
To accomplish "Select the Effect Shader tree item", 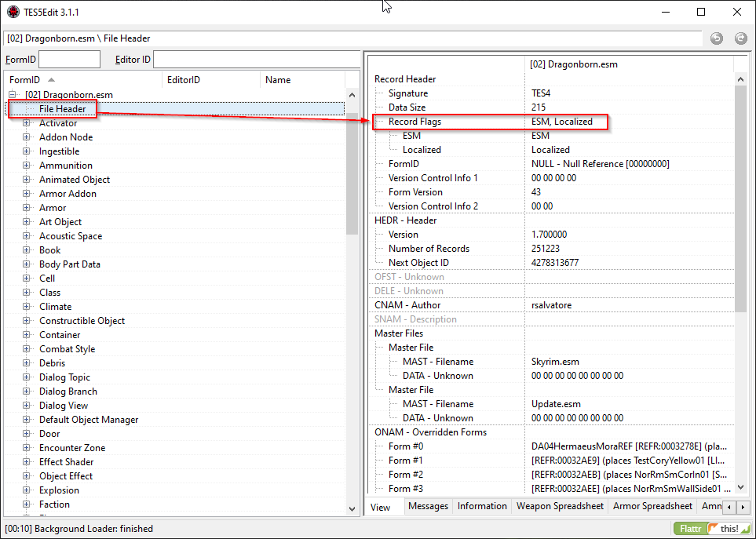I will tap(67, 461).
